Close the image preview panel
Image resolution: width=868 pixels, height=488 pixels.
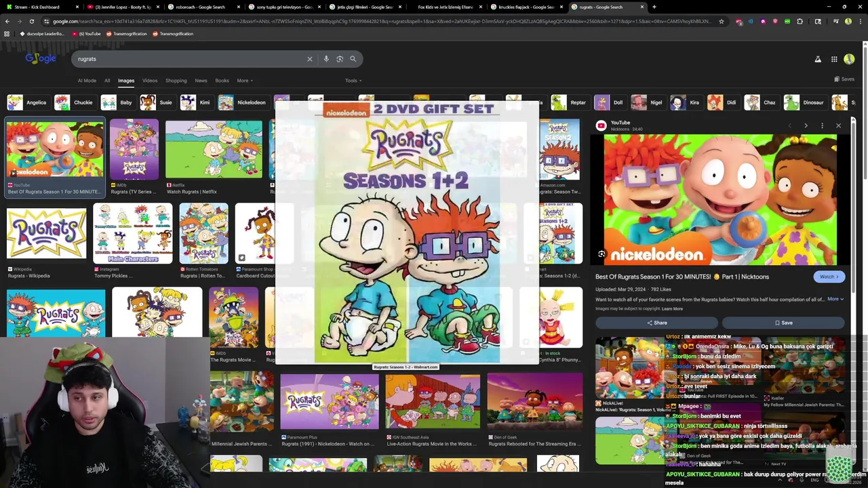point(838,125)
